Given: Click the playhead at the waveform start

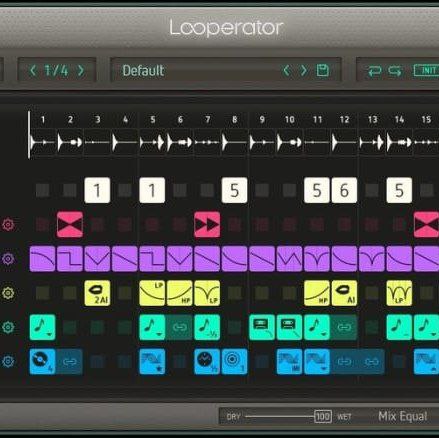Looking at the screenshot, I should pyautogui.click(x=29, y=135).
